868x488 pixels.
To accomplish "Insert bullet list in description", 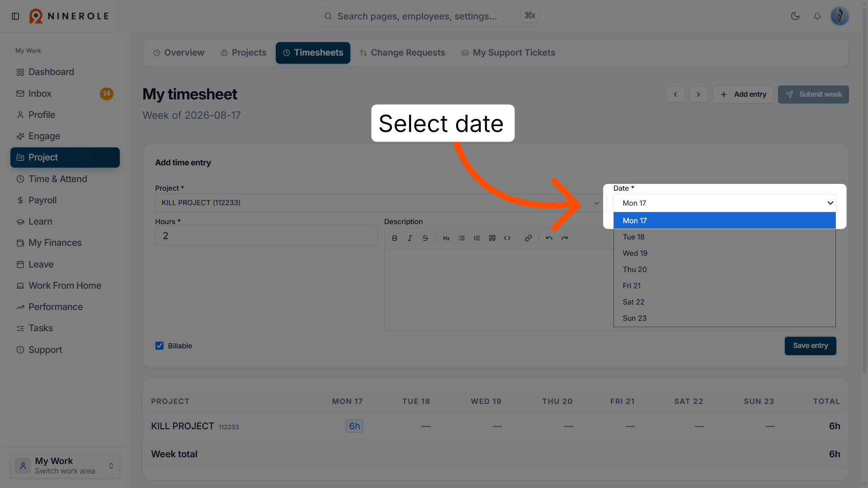I will coord(462,238).
